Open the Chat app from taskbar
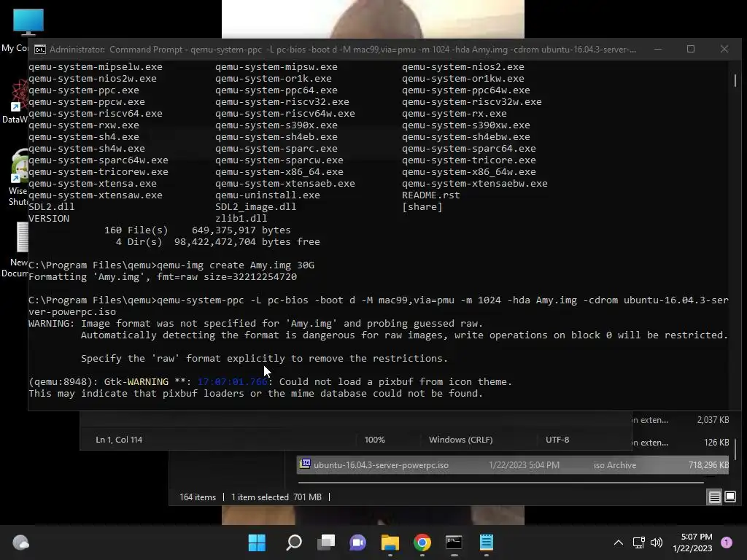 [x=357, y=542]
